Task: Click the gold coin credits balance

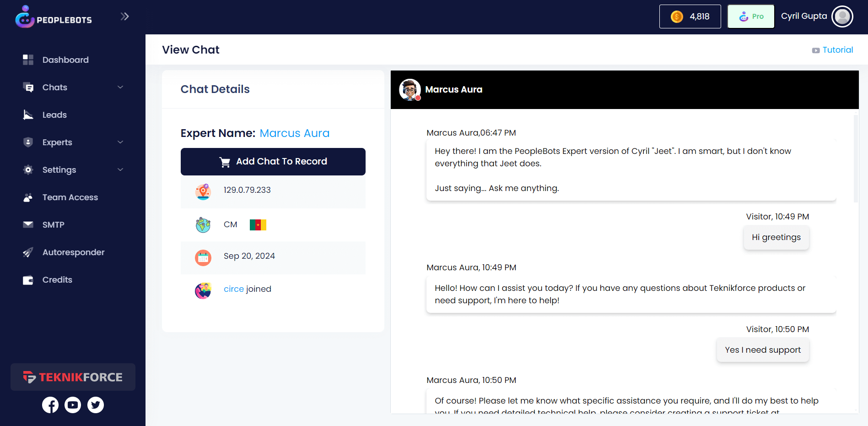Action: coord(690,16)
